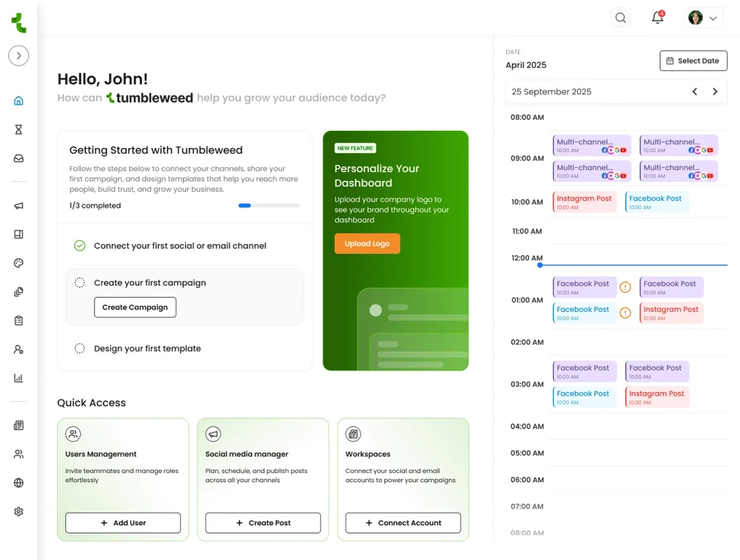Click the Select Date button

point(693,61)
